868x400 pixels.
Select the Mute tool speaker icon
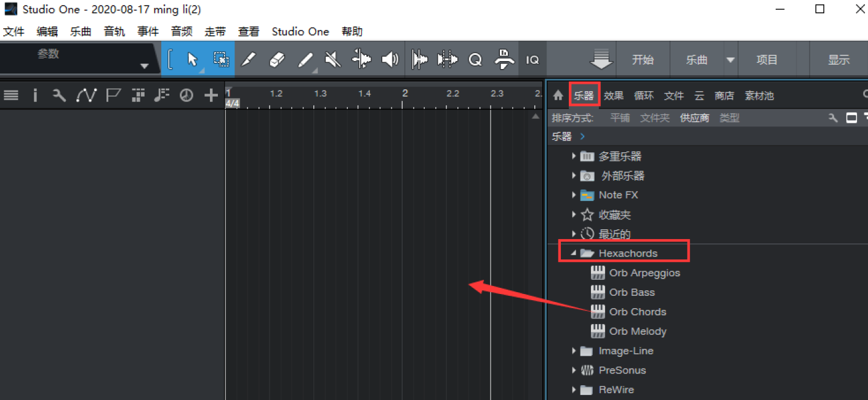coord(332,60)
